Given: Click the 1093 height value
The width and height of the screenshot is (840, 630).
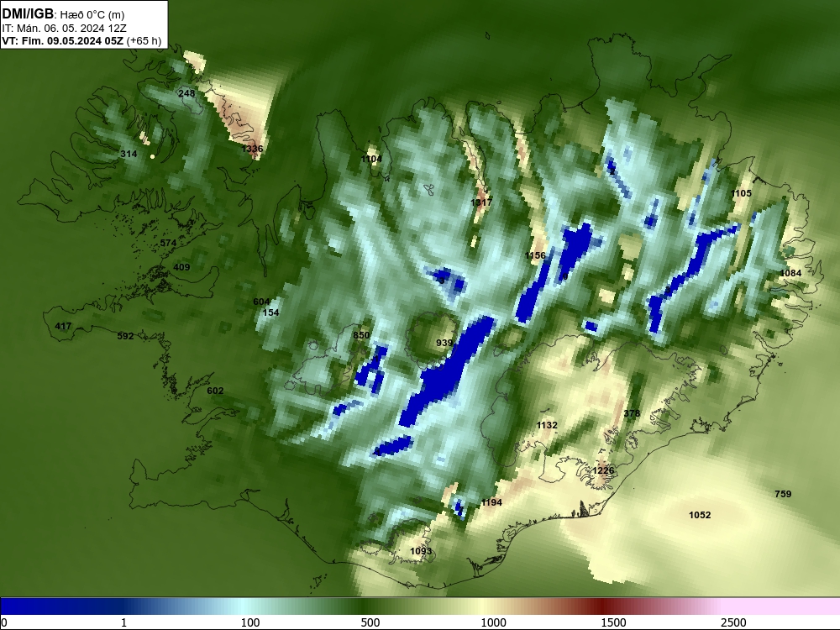Looking at the screenshot, I should [x=421, y=551].
